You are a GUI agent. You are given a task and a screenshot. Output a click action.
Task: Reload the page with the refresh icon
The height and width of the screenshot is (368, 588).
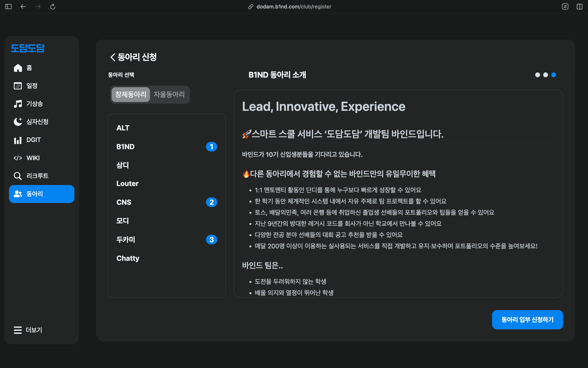(x=53, y=6)
